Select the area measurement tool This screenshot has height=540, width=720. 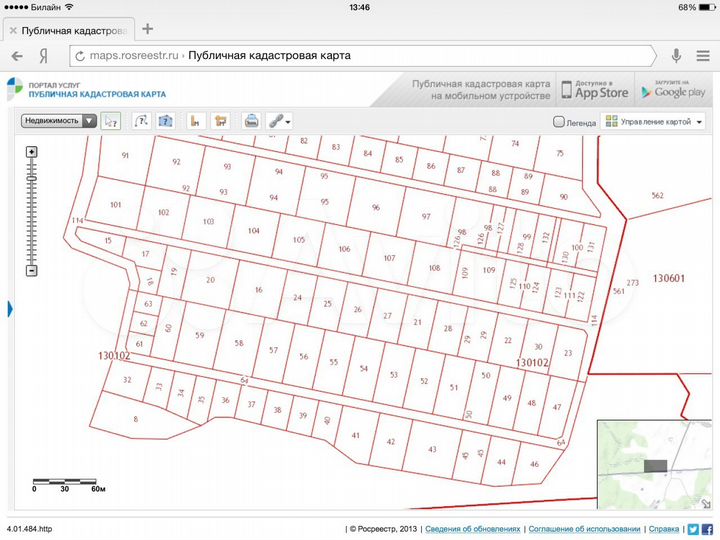point(220,121)
